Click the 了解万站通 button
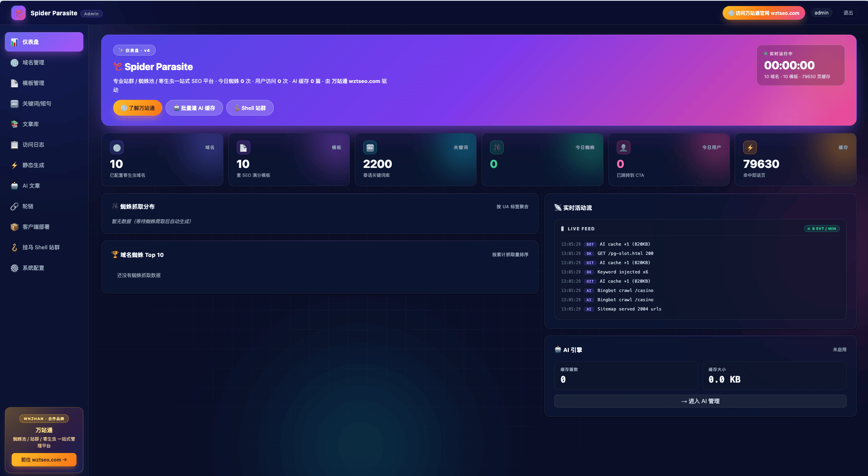Viewport: 868px width, 476px height. pyautogui.click(x=138, y=108)
